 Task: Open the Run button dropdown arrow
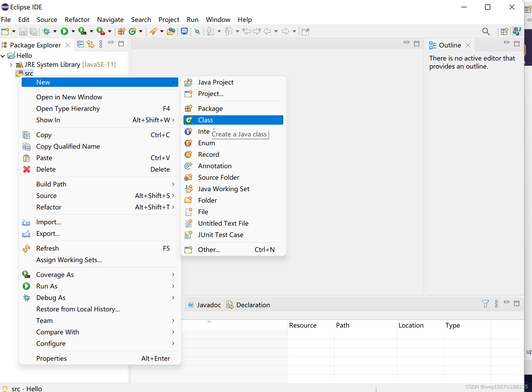(x=73, y=32)
